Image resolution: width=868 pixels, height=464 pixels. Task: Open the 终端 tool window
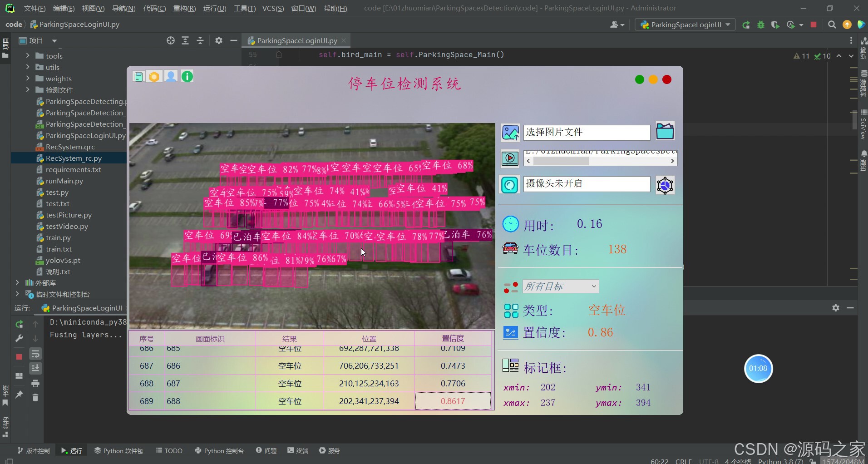point(298,450)
